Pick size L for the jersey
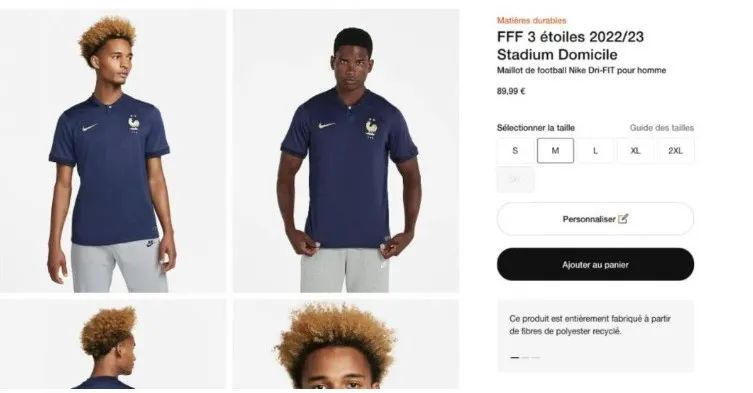 click(x=595, y=150)
